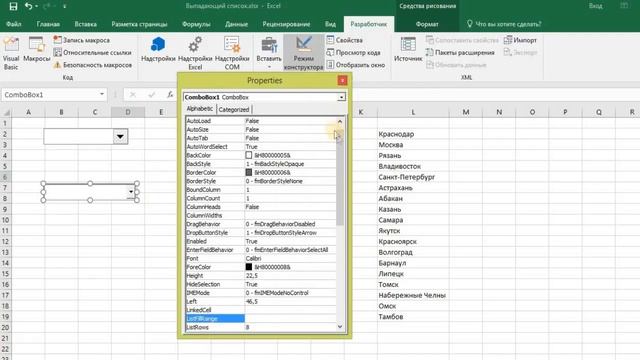Select the LinkedCell property row
The width and height of the screenshot is (640, 360).
click(261, 310)
